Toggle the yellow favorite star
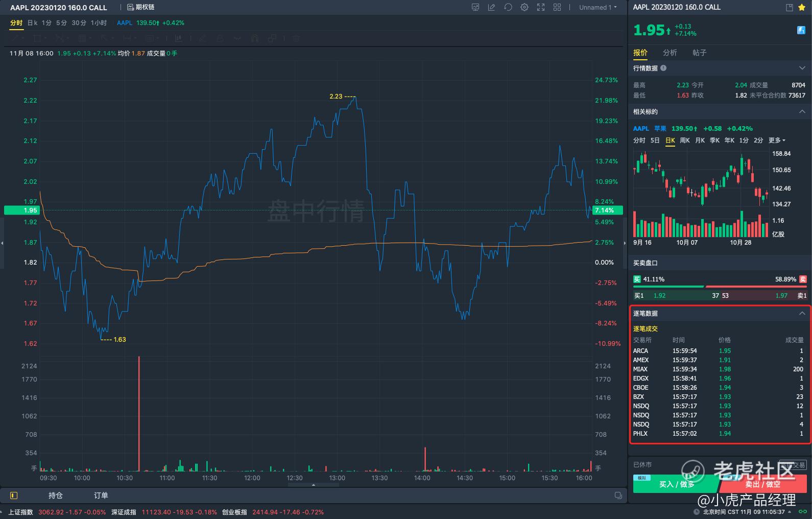The image size is (812, 519). (802, 7)
